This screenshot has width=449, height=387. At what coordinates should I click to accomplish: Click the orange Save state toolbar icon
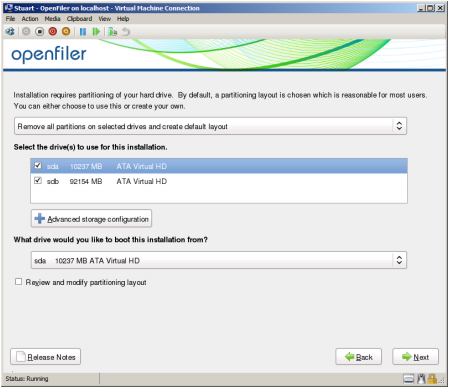coord(66,32)
